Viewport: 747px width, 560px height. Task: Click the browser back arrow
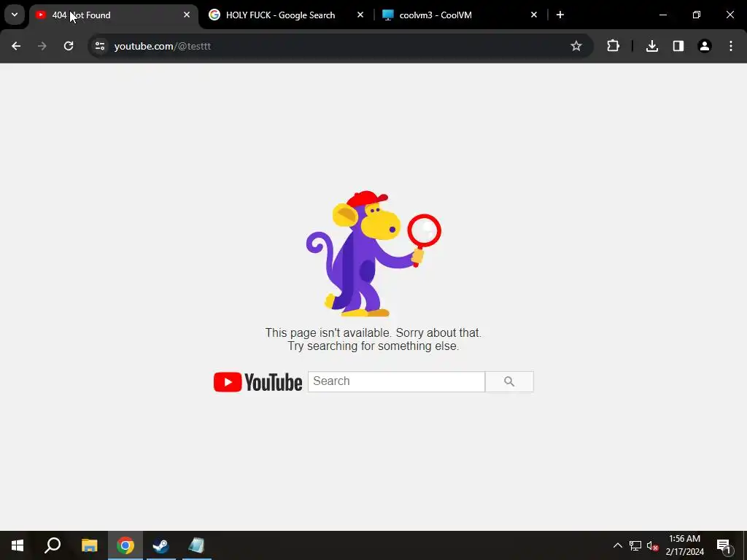[x=16, y=46]
